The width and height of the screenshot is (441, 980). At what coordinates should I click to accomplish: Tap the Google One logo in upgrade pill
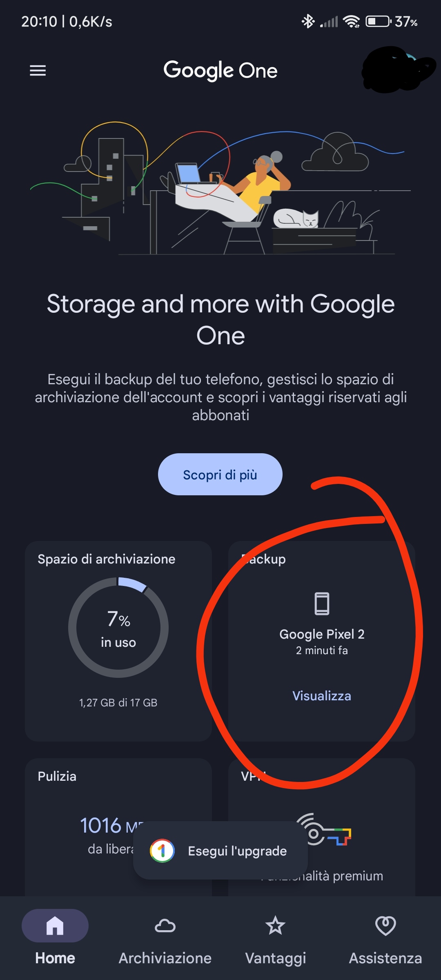pos(162,851)
